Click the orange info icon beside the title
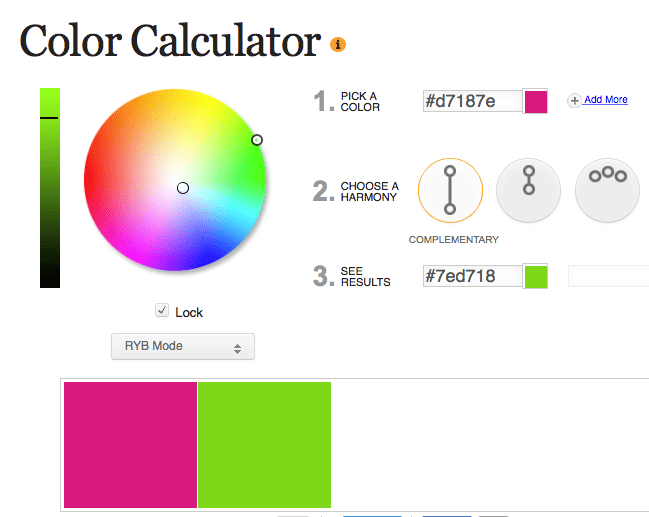Screen dimensions: 649x517 (338, 44)
